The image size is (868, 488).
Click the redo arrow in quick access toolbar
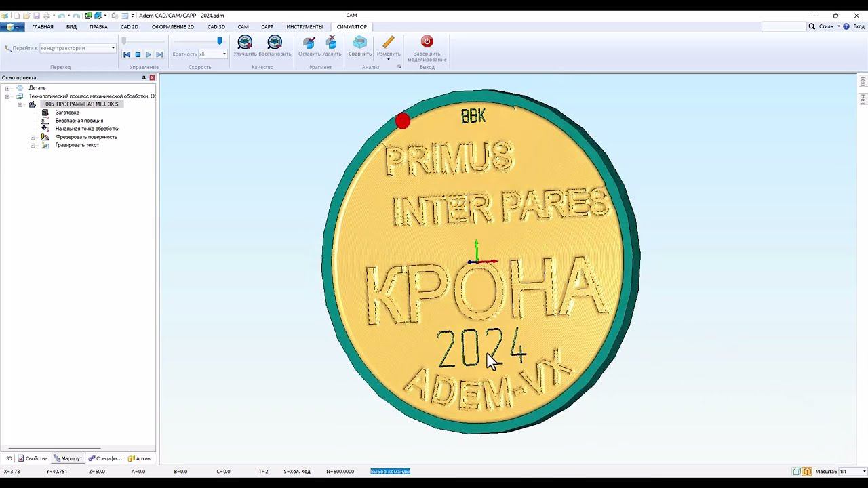tap(76, 16)
